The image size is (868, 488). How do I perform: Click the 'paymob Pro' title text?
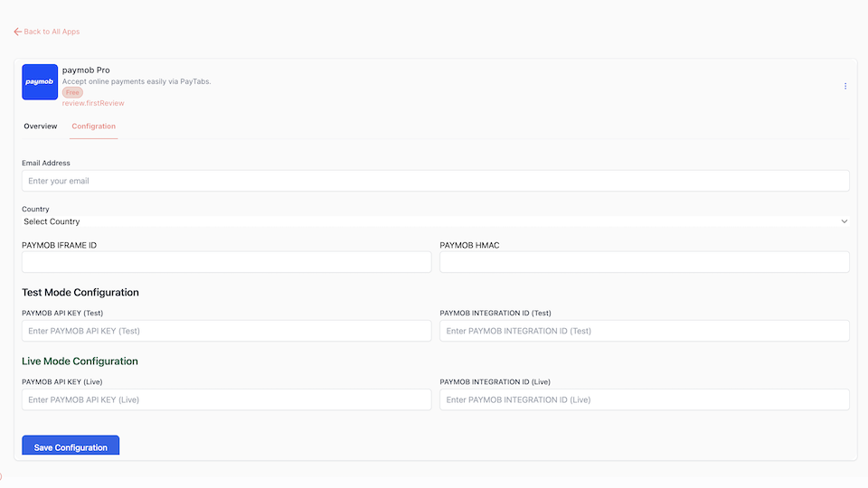point(86,70)
